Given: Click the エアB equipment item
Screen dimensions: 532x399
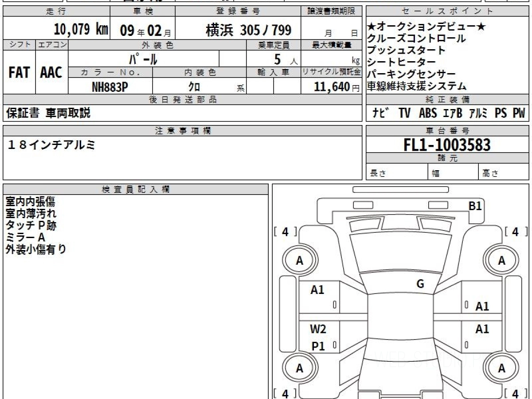Looking at the screenshot, I should 452,113.
